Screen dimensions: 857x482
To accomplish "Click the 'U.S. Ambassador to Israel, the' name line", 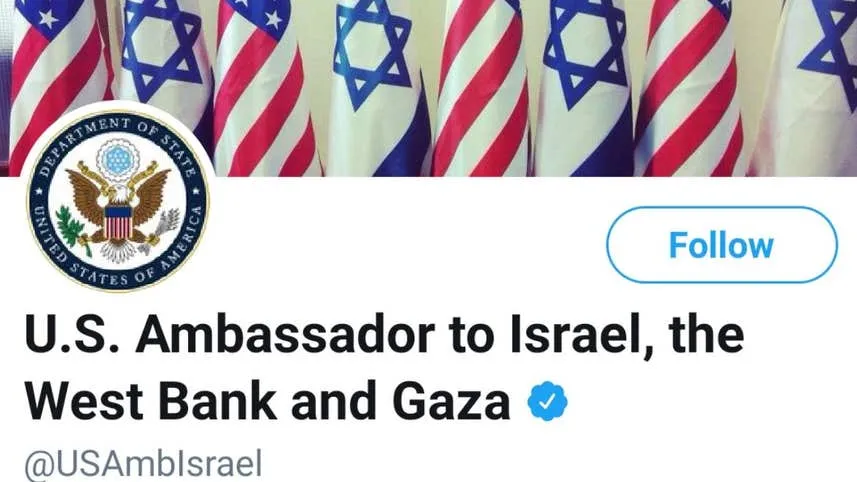I will [x=384, y=335].
